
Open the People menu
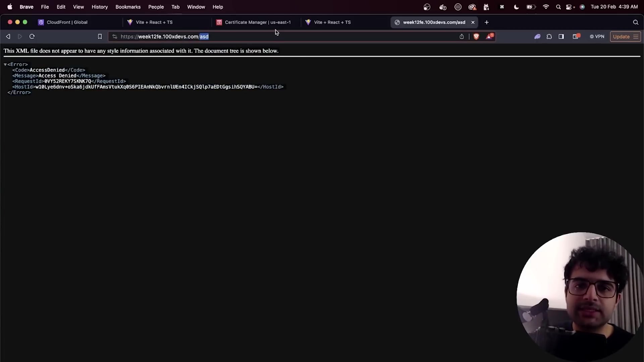click(x=156, y=7)
